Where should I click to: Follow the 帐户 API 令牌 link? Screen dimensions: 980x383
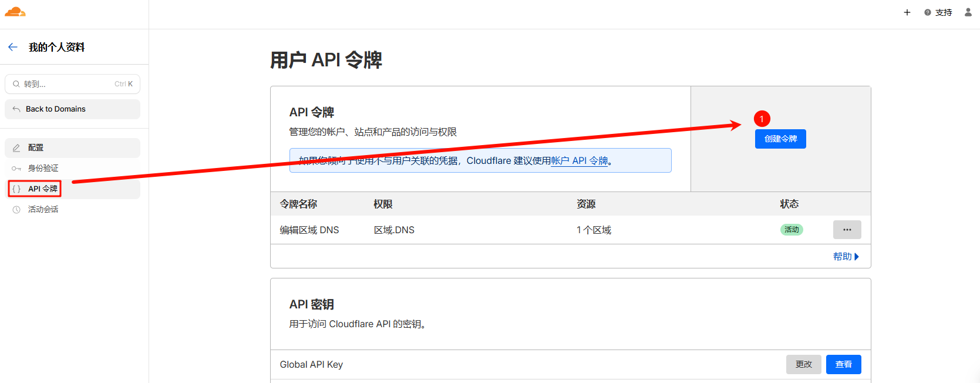[x=579, y=161]
